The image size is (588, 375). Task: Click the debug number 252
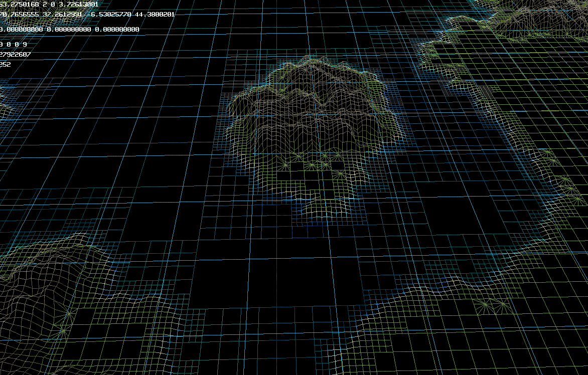(5, 64)
